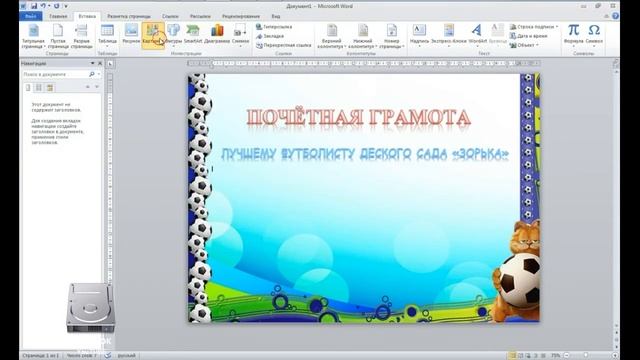Open the Signature Line (Строка подписи) dropdown

[533, 27]
